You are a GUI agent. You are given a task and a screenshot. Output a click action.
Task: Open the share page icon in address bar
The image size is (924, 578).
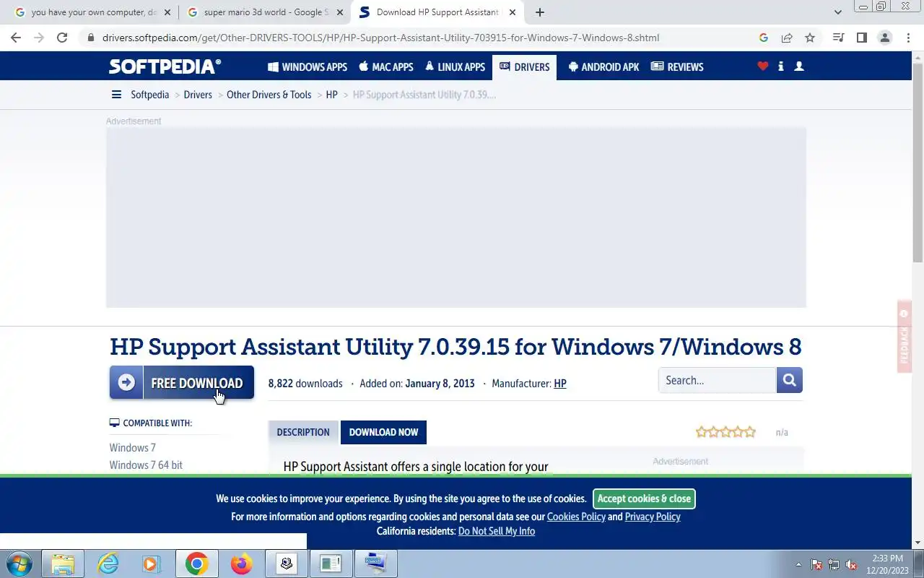787,38
